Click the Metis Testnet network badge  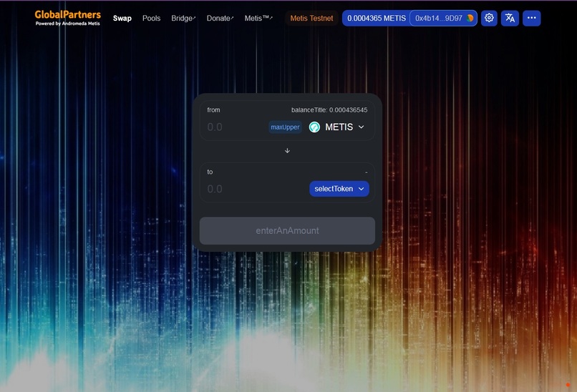click(x=311, y=18)
